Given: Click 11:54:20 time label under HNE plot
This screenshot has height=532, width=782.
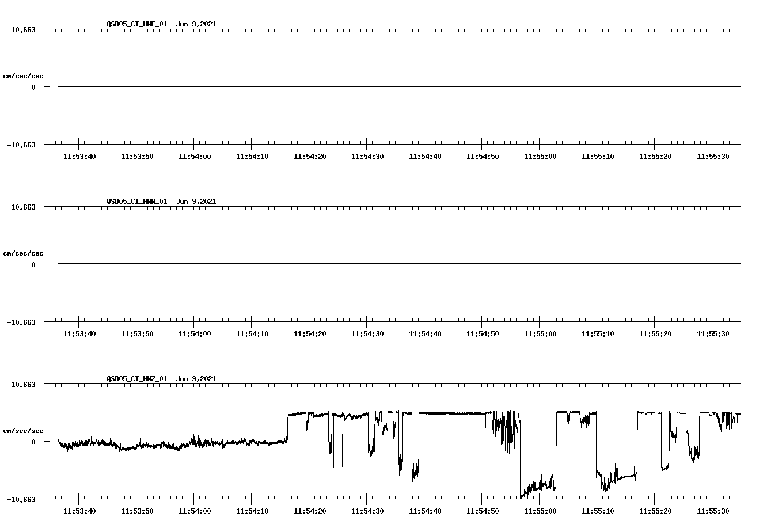Looking at the screenshot, I should pyautogui.click(x=310, y=156).
